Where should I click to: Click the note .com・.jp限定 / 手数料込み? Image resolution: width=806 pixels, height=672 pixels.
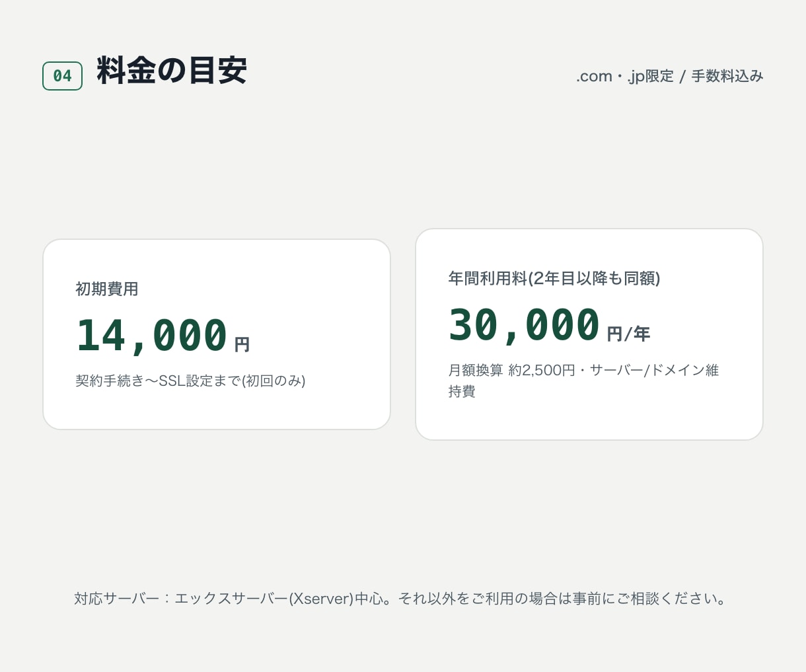669,77
